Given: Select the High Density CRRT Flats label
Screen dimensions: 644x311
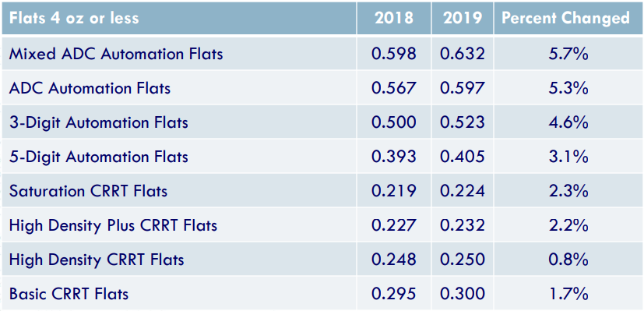Looking at the screenshot, I should pyautogui.click(x=97, y=260).
